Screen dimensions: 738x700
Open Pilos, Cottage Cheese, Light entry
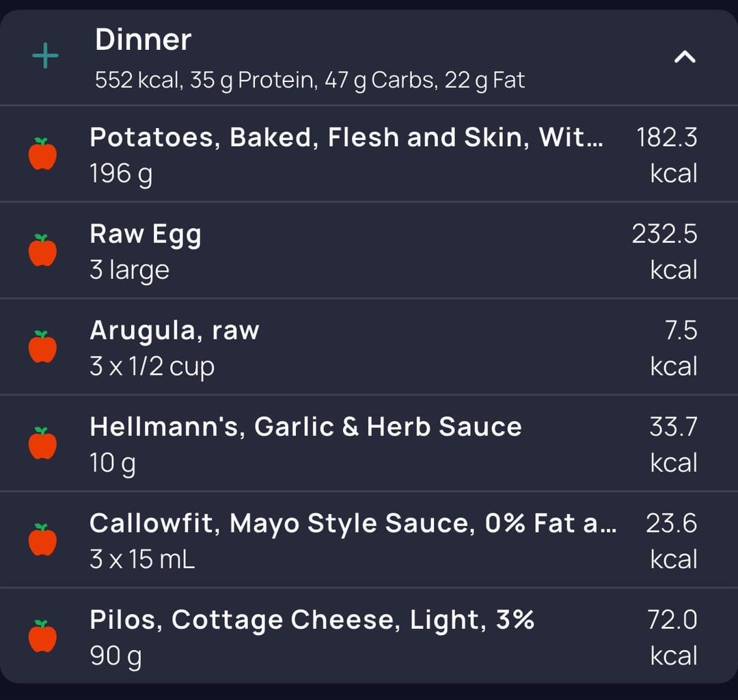pyautogui.click(x=369, y=636)
